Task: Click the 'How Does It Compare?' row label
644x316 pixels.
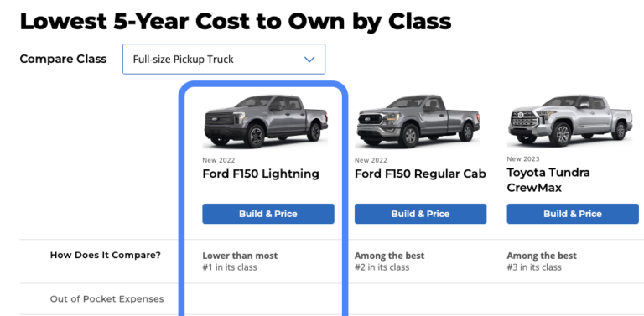Action: tap(106, 256)
